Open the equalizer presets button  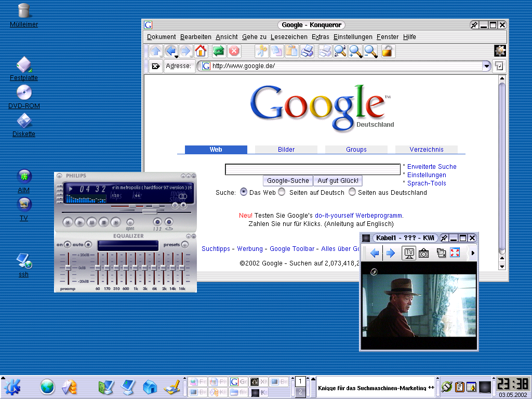tap(184, 244)
